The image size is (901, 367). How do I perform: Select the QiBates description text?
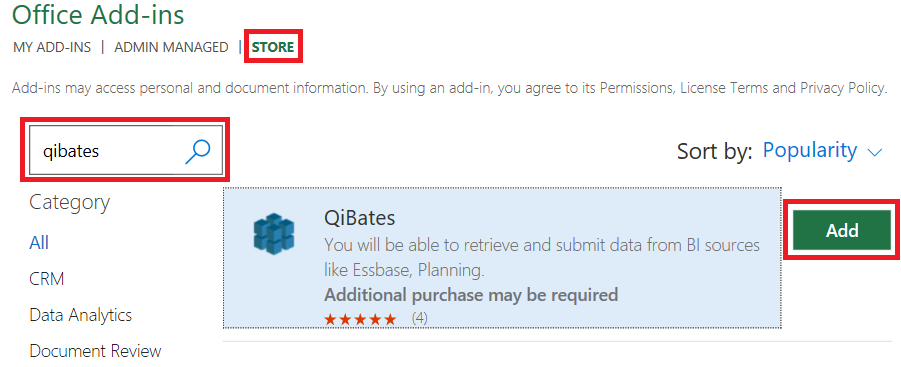pyautogui.click(x=542, y=257)
